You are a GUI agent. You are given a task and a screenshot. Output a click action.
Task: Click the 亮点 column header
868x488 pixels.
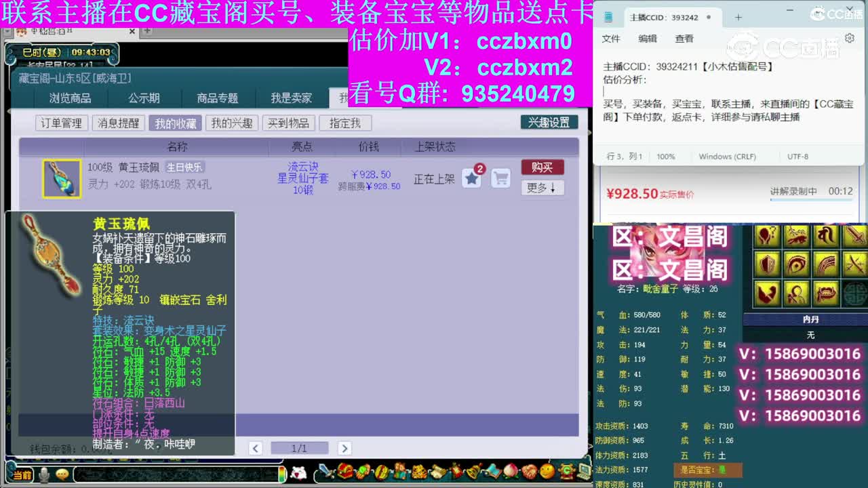point(302,146)
